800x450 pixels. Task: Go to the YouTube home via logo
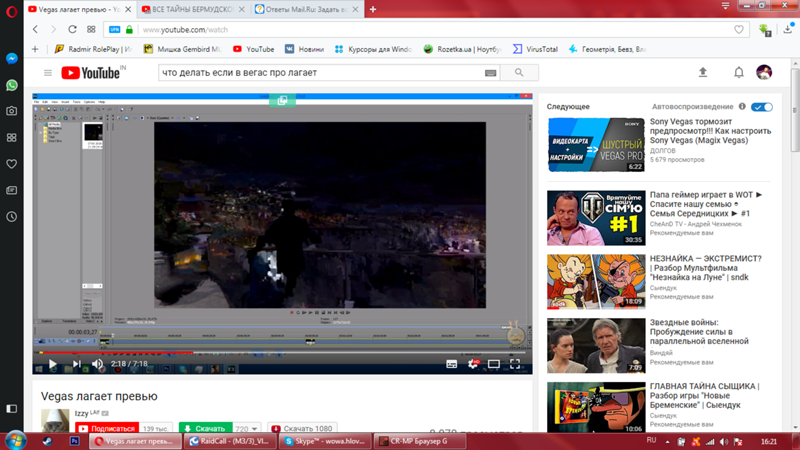[93, 73]
